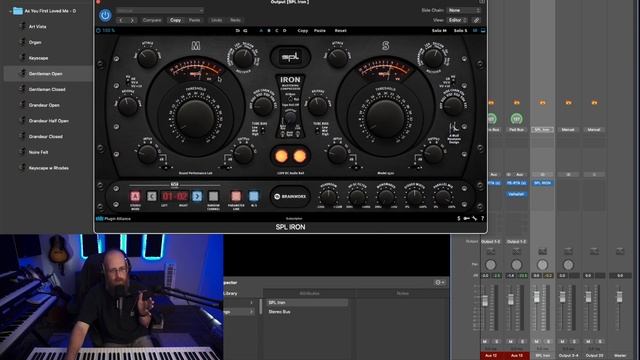Go to previous preset arrow in plugin header
This screenshot has width=640, height=360.
[121, 20]
